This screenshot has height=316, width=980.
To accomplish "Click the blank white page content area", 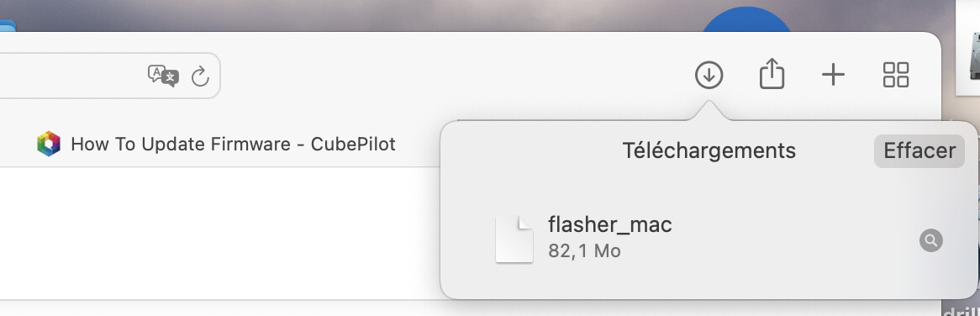I will pos(220,234).
